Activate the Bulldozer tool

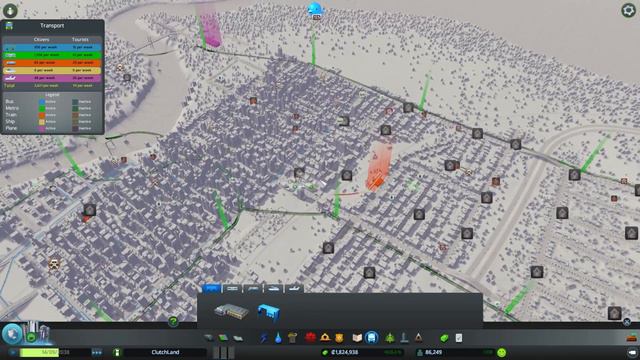point(632,338)
